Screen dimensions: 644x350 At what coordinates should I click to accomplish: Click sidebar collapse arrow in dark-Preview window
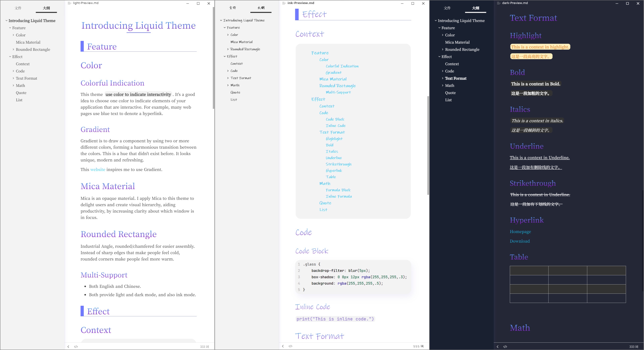coord(498,346)
